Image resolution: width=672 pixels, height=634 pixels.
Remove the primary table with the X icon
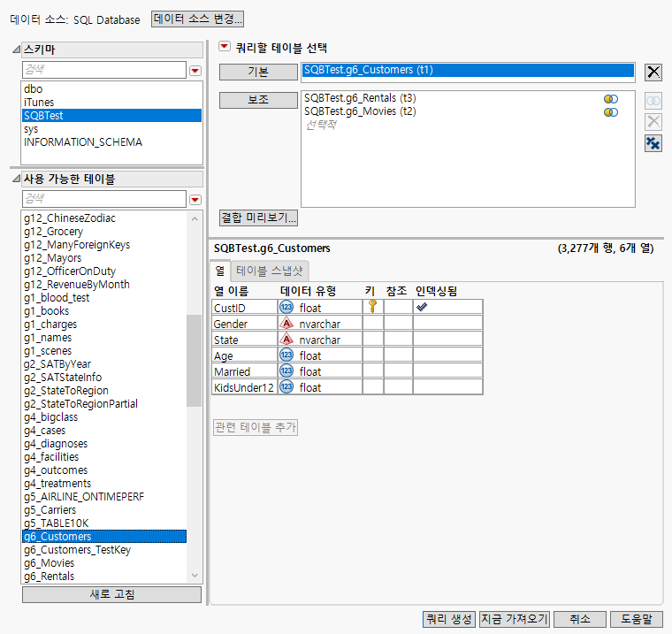[653, 72]
